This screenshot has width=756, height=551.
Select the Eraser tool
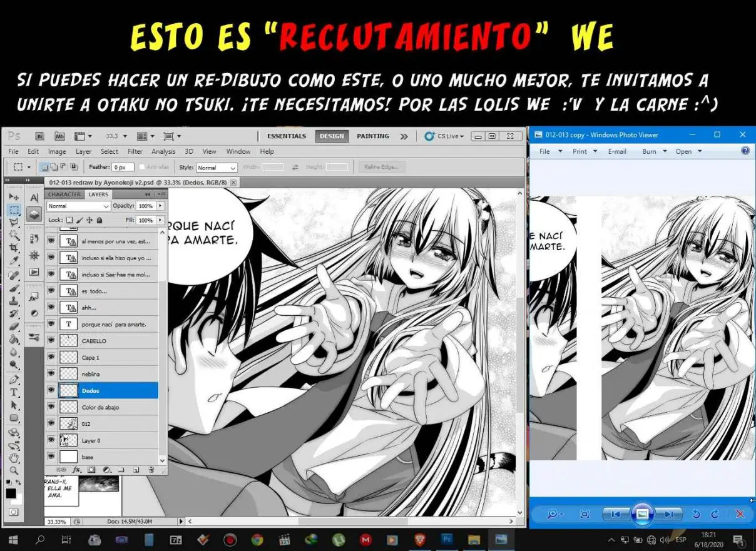[14, 326]
